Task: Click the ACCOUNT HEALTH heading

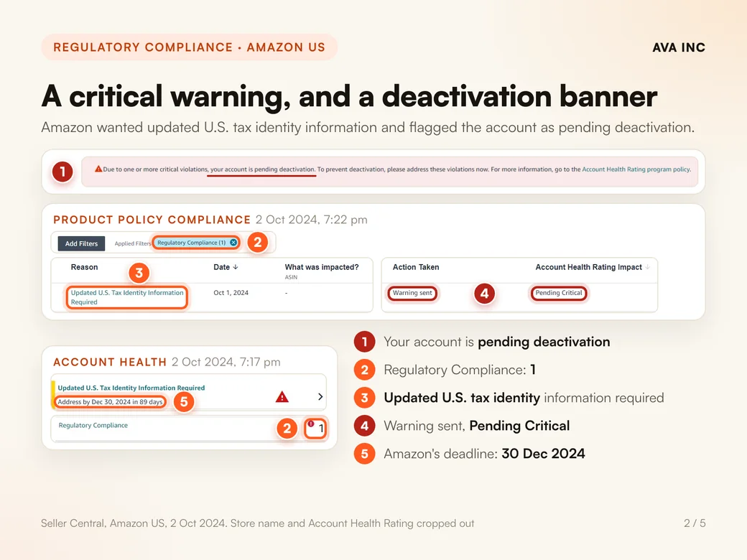Action: pos(110,362)
